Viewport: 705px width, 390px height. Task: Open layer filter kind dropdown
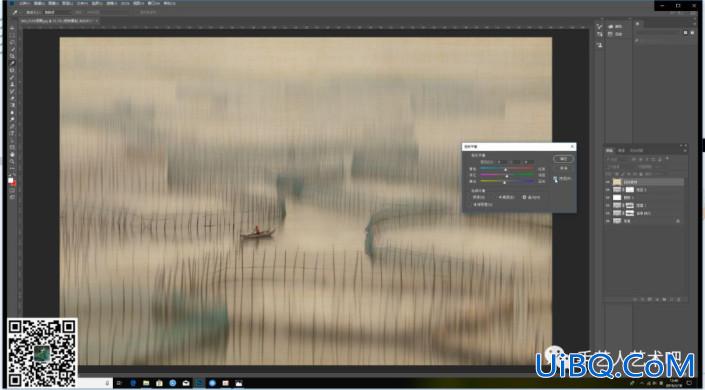tap(616, 159)
